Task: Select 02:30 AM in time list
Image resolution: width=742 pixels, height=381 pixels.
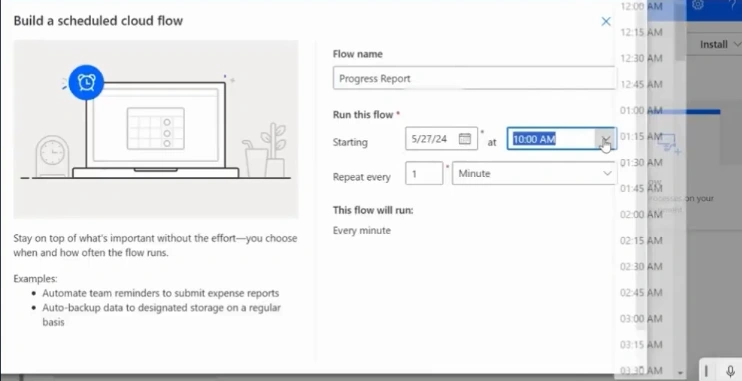Action: coord(641,266)
